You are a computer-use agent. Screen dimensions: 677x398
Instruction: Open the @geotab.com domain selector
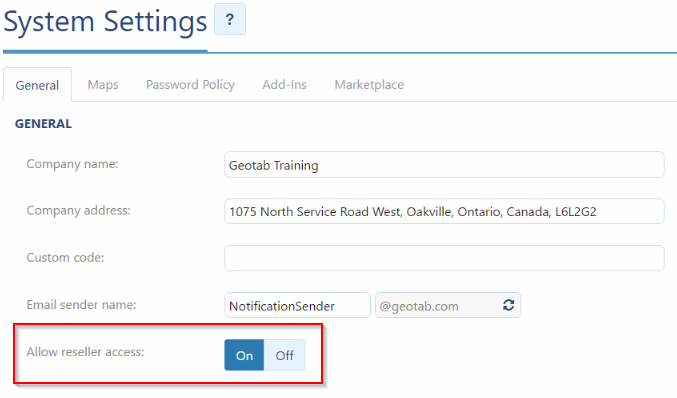448,305
